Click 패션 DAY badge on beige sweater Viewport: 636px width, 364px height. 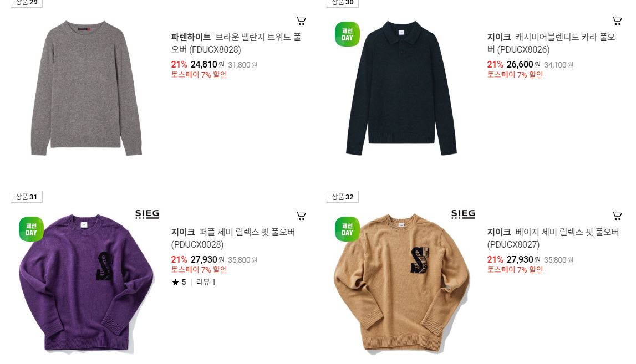point(347,229)
